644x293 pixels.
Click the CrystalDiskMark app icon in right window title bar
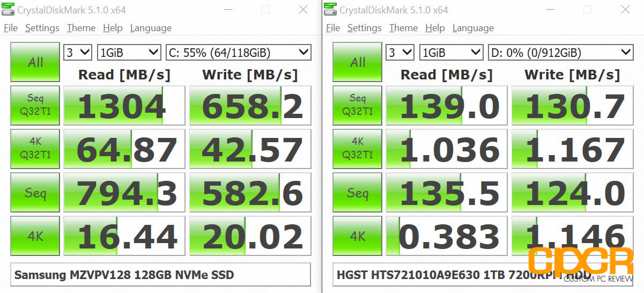pyautogui.click(x=331, y=10)
